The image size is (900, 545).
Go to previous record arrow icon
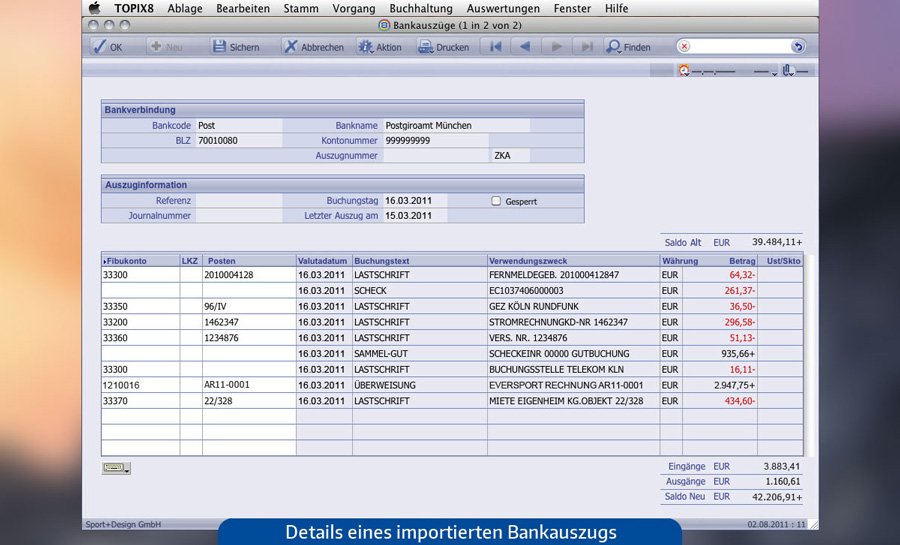(525, 46)
